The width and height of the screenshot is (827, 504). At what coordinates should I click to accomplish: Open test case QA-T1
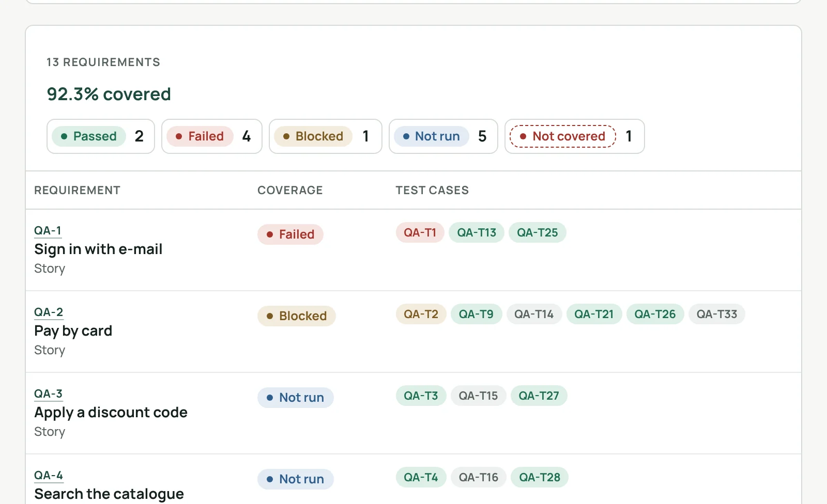coord(420,232)
